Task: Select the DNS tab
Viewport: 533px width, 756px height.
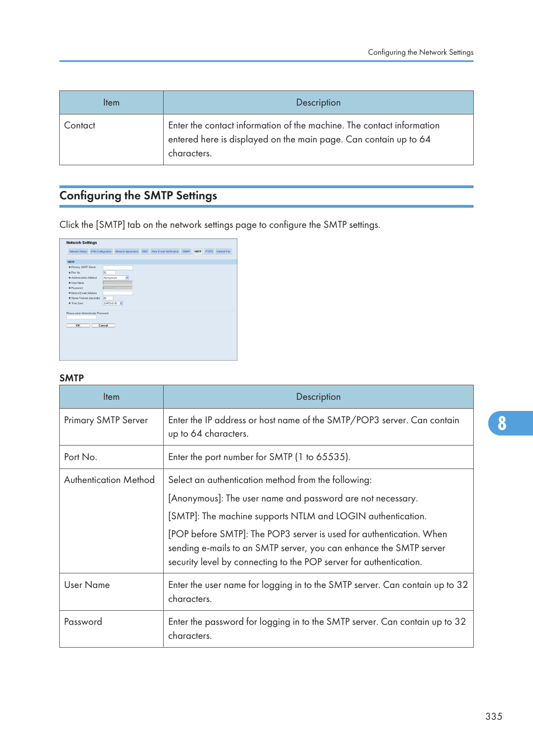Action: [145, 251]
